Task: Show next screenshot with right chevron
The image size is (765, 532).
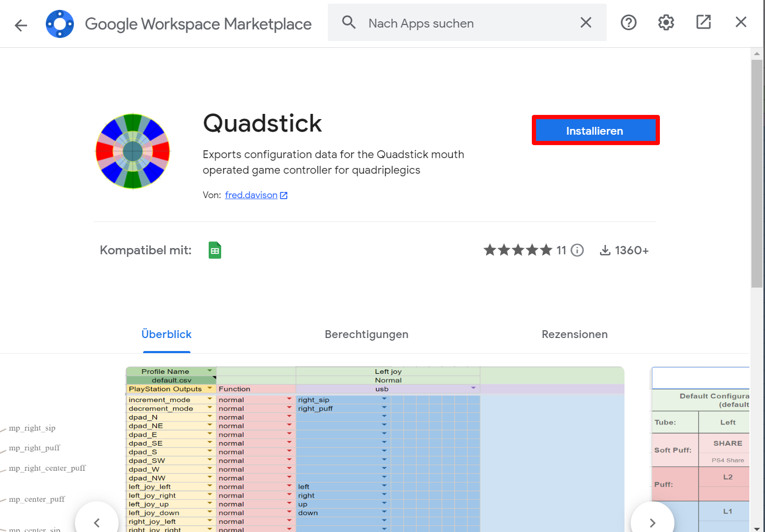Action: [x=652, y=522]
